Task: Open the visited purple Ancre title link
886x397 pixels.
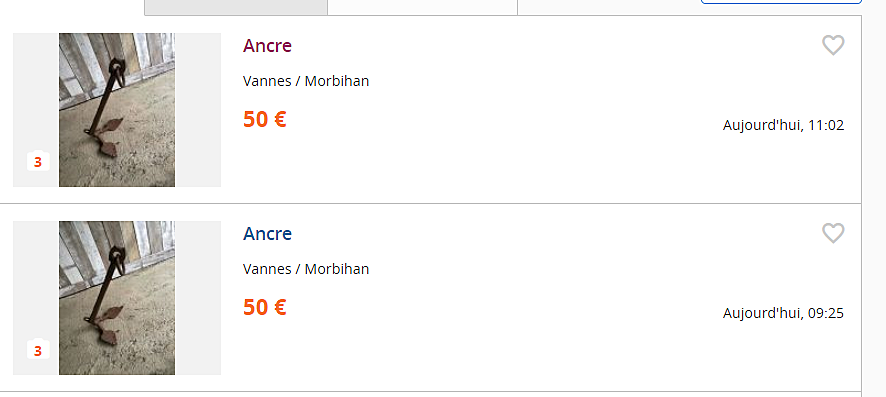Action: tap(267, 46)
